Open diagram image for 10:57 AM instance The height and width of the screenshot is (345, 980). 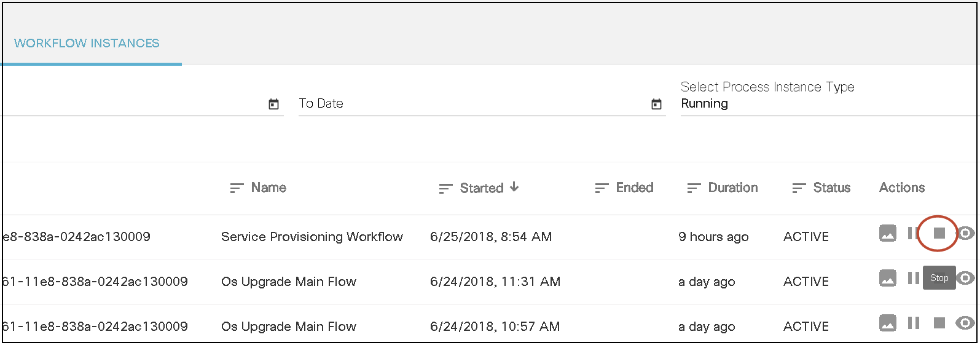pyautogui.click(x=887, y=323)
